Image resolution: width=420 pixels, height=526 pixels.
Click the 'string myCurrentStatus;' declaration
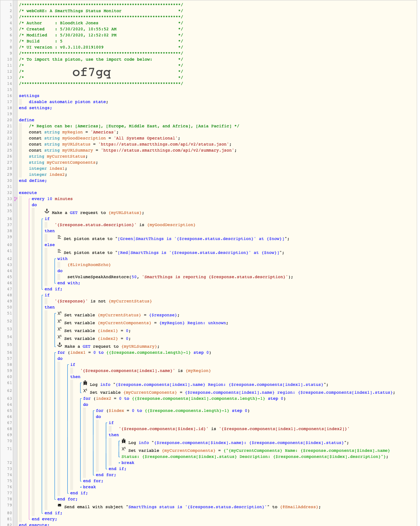(58, 157)
